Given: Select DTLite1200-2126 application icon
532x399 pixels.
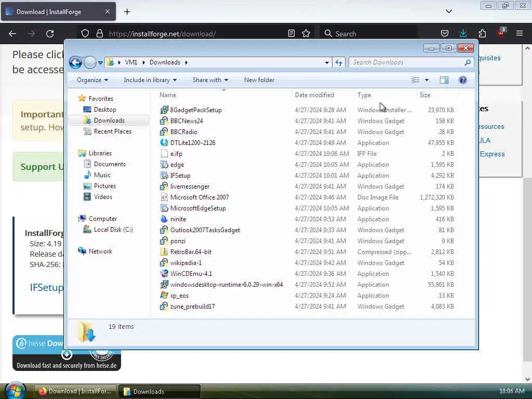Looking at the screenshot, I should tap(164, 142).
